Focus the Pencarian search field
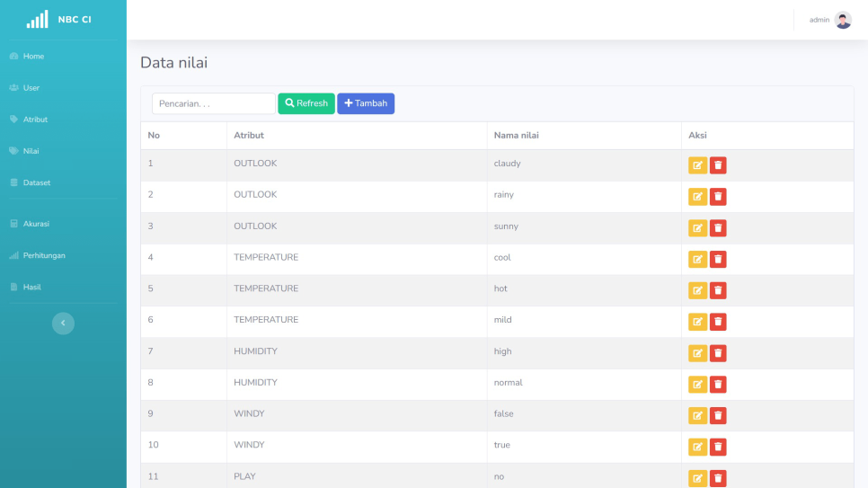The width and height of the screenshot is (868, 488). (213, 104)
